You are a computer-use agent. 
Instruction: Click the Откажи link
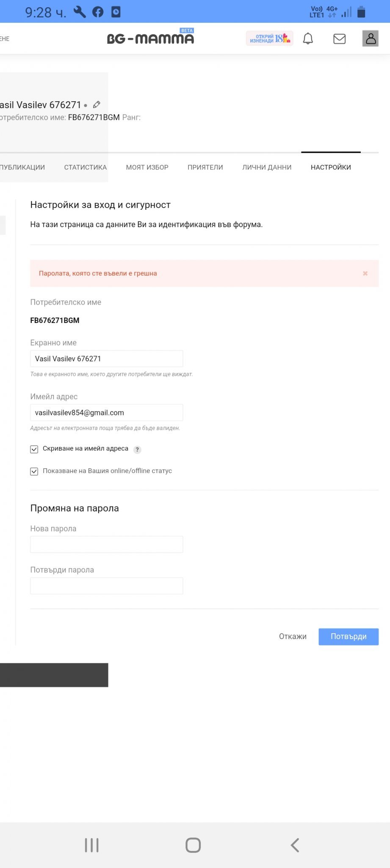pos(293,637)
